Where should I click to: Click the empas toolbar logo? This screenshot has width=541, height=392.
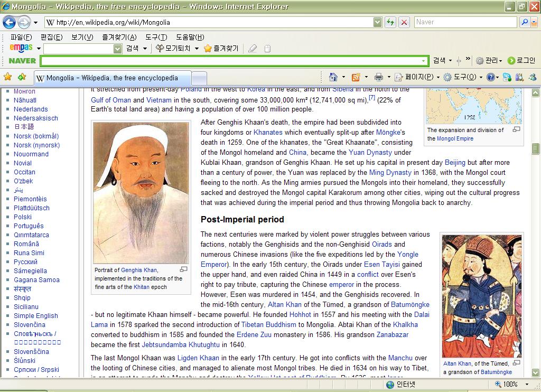pos(21,48)
